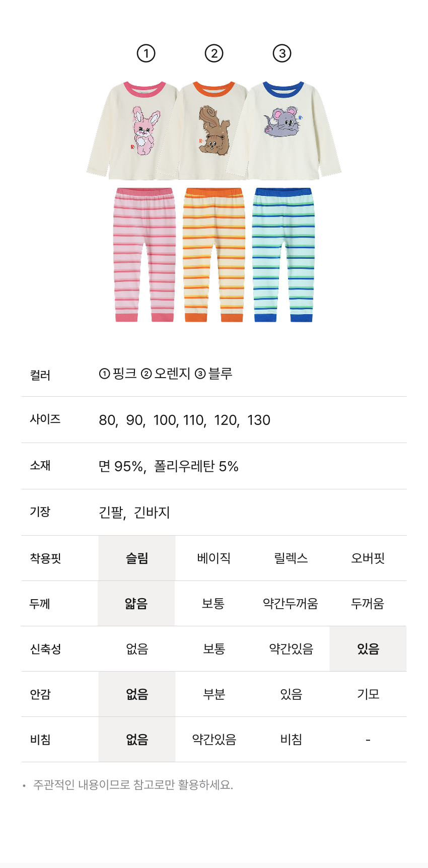Select 기모 in the lining row
This screenshot has width=428, height=868.
pos(368,694)
